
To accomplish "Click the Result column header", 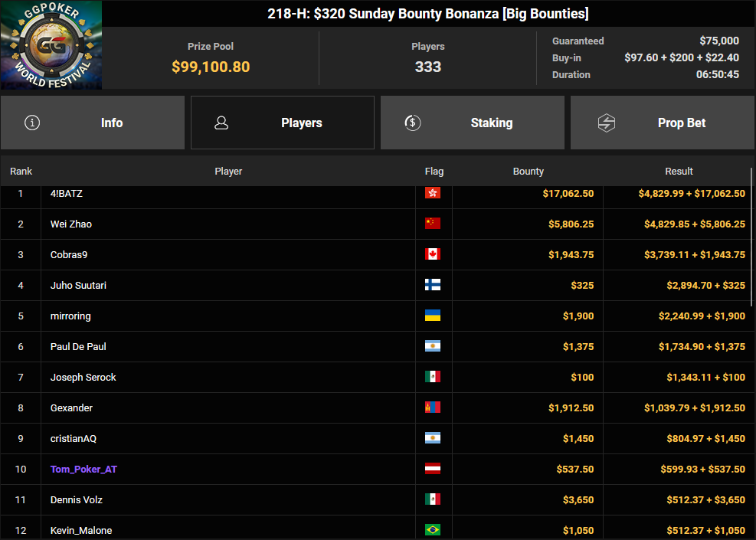I will pyautogui.click(x=679, y=171).
